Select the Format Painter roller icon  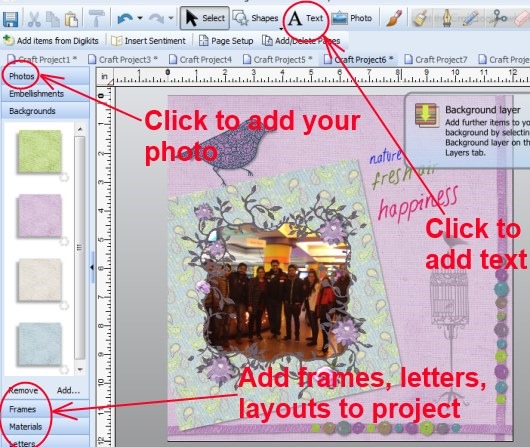96,18
